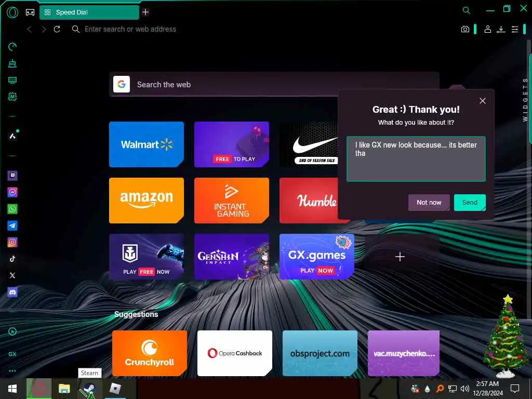This screenshot has width=532, height=399.
Task: Click inside the feedback text box
Action: 416,159
